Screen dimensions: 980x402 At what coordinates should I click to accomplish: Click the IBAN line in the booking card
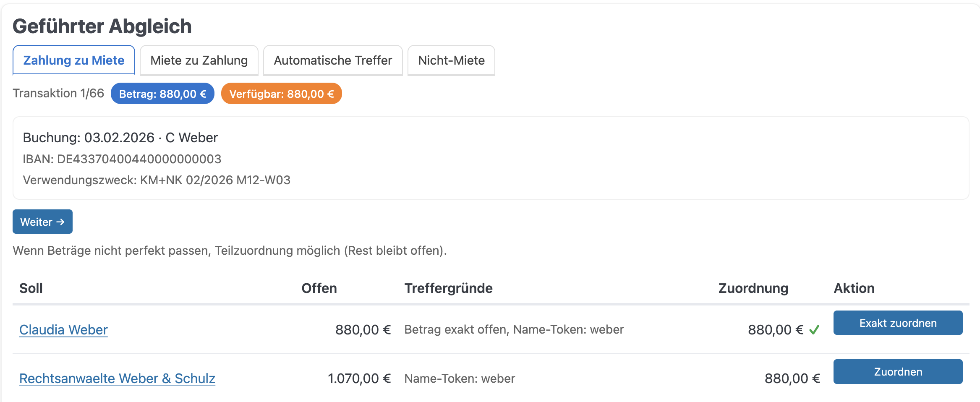point(122,159)
